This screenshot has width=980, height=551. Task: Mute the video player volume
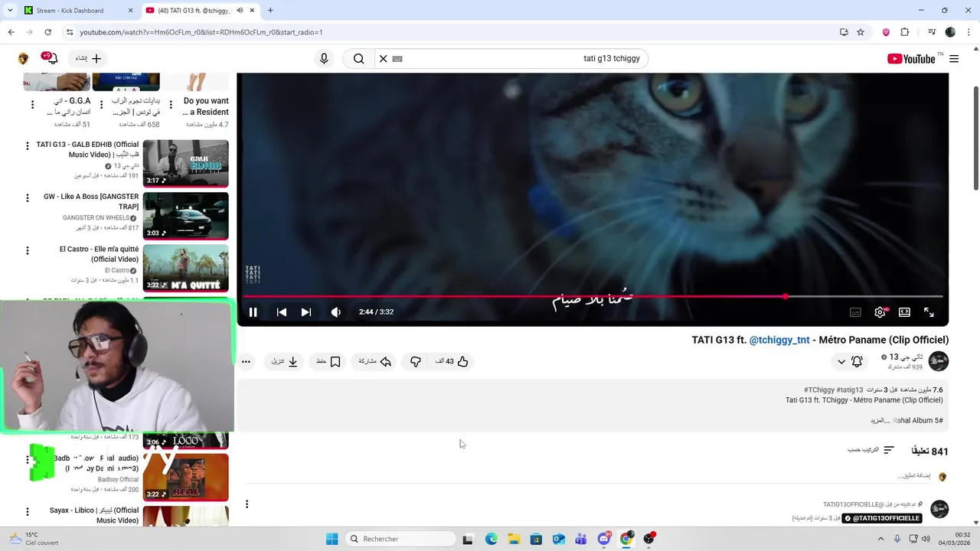tap(335, 312)
